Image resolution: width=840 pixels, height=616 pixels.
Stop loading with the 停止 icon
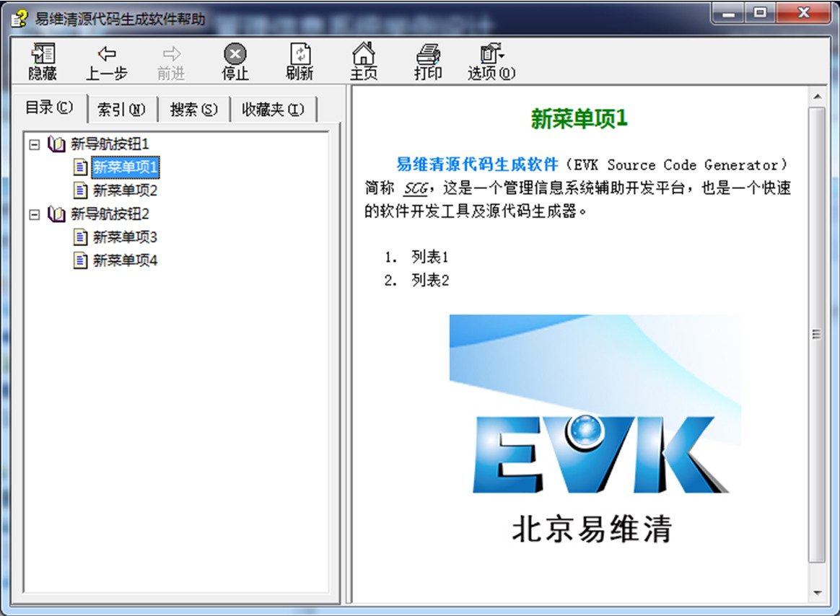[x=235, y=53]
